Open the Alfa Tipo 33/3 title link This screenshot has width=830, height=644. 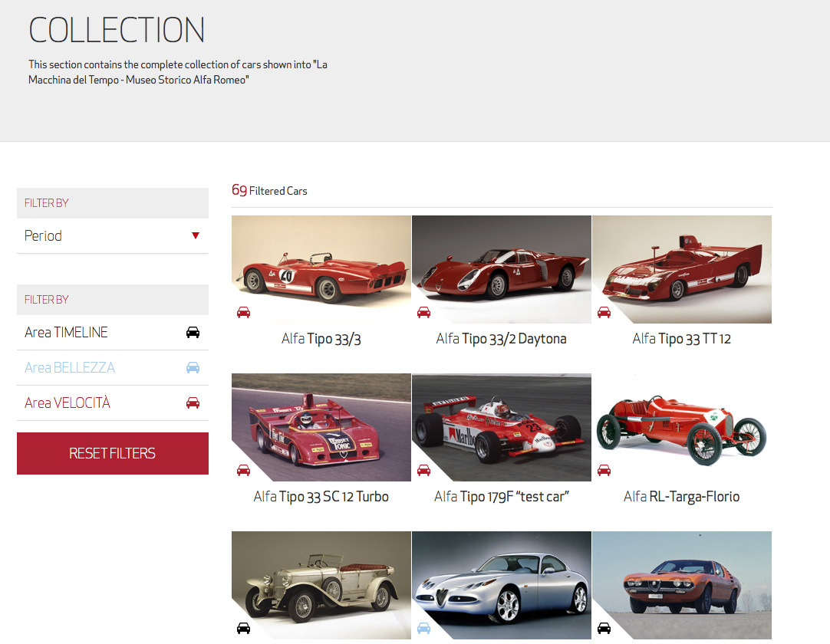[x=321, y=339]
